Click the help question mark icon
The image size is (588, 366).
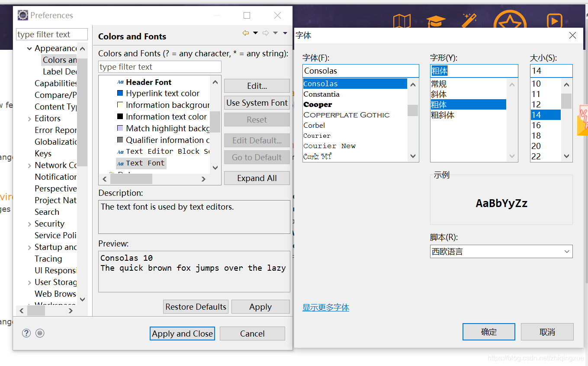coord(26,333)
